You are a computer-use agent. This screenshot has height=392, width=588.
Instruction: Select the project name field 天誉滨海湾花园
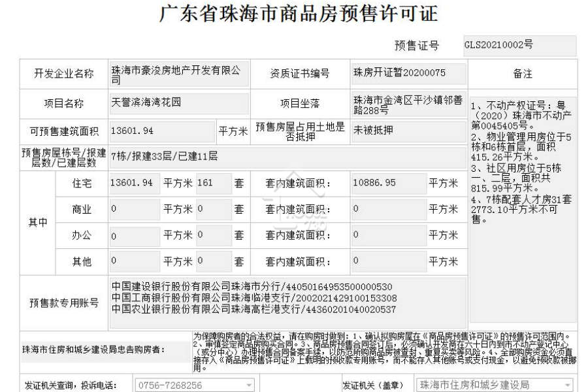click(x=179, y=103)
